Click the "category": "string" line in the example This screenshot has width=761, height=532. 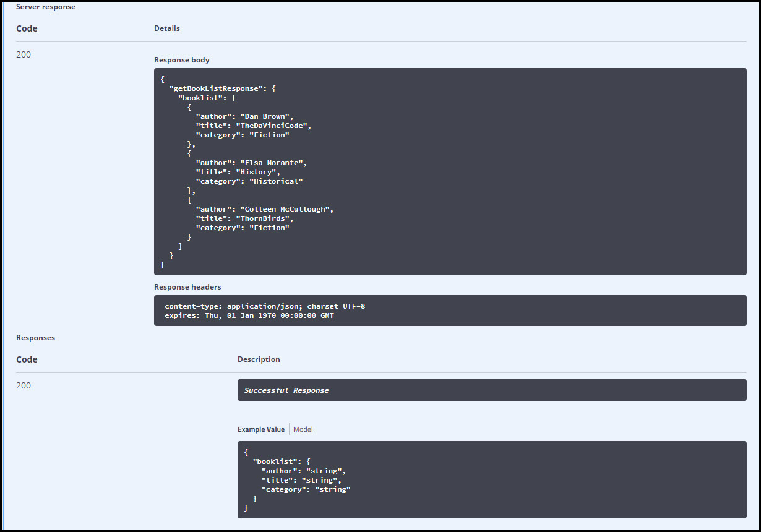(x=306, y=489)
